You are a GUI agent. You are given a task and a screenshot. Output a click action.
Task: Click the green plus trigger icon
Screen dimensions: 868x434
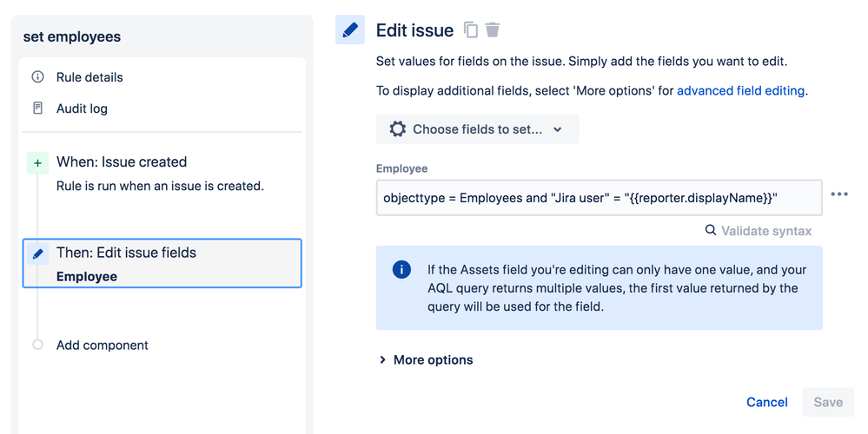click(x=37, y=162)
